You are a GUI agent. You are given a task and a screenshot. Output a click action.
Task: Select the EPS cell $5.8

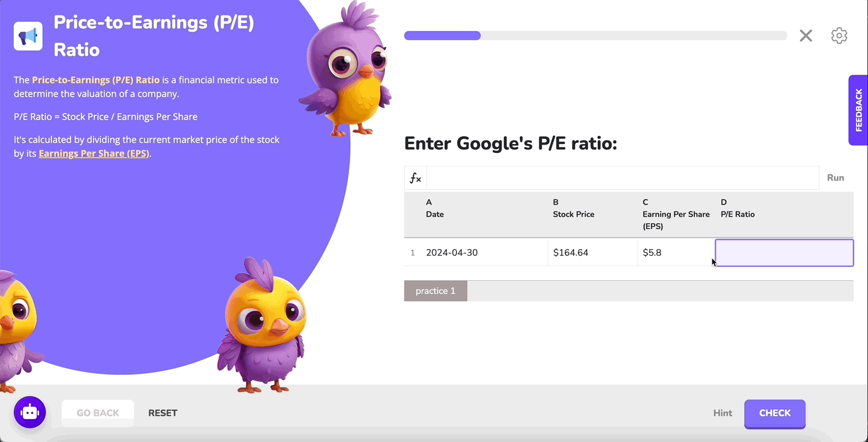pos(676,253)
